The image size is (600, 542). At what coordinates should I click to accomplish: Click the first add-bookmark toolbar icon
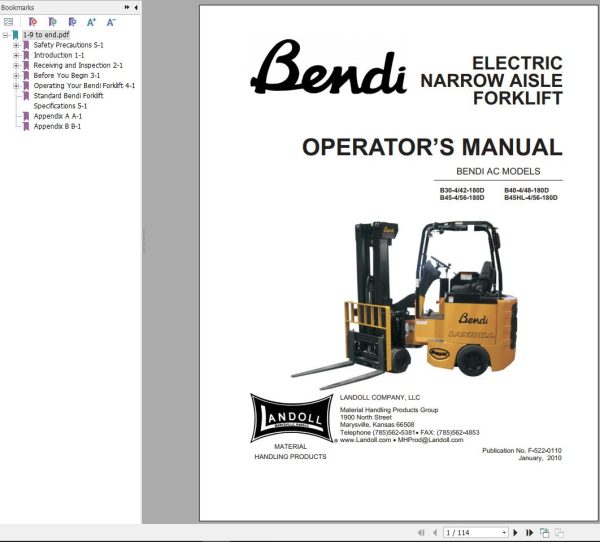[33, 22]
